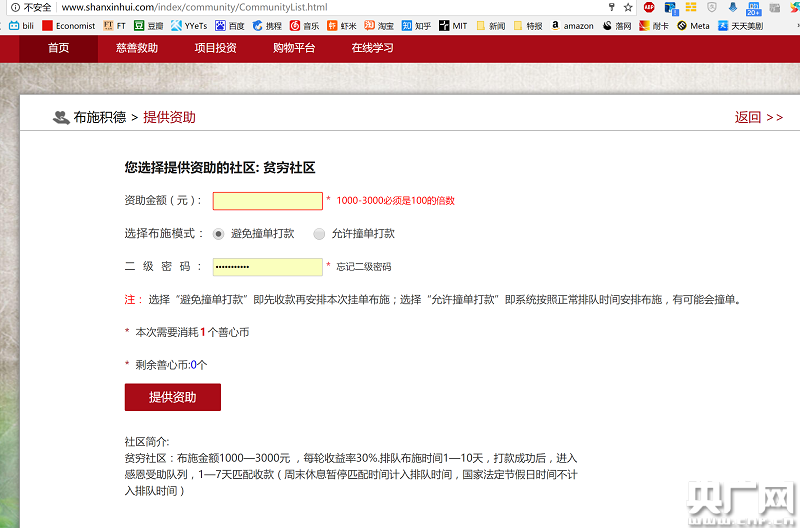Click the bookmark star icon in address bar
Screen dimensions: 800x528
627,7
